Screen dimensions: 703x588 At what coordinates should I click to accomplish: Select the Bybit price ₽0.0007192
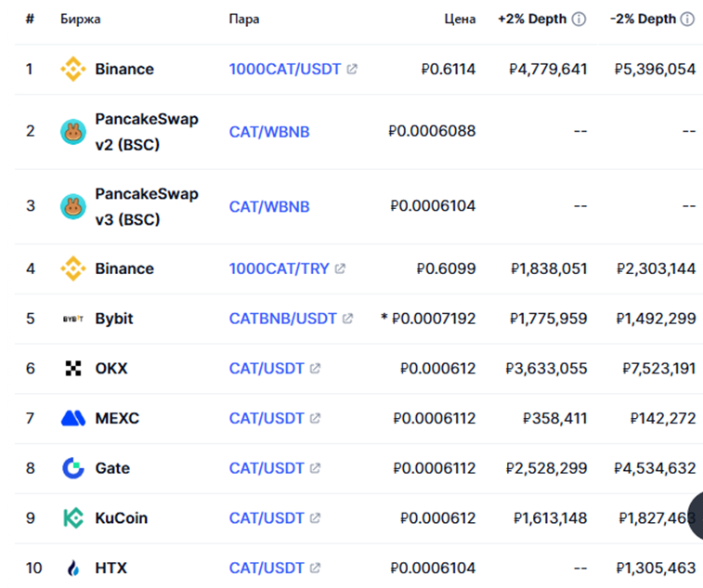pos(434,319)
